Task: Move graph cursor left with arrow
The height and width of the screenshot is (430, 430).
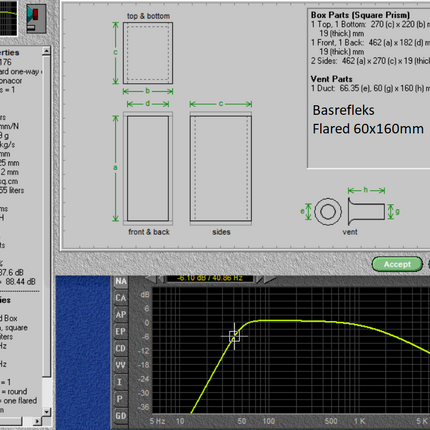Action: click(151, 279)
